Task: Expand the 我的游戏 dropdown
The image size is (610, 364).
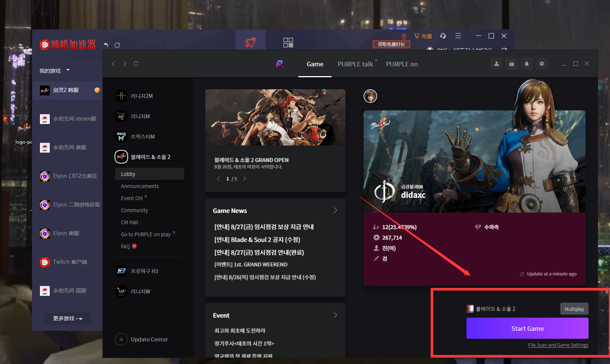Action: pos(55,70)
